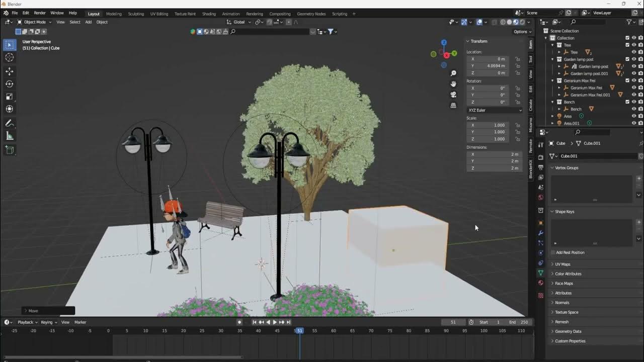Toggle lock on Location X
The image size is (644, 362).
pos(517,59)
